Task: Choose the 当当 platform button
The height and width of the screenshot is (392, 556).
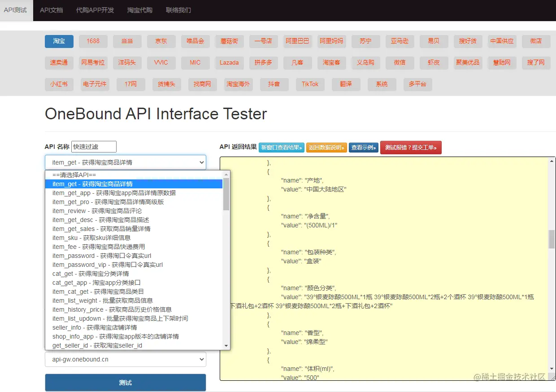Action: click(127, 41)
